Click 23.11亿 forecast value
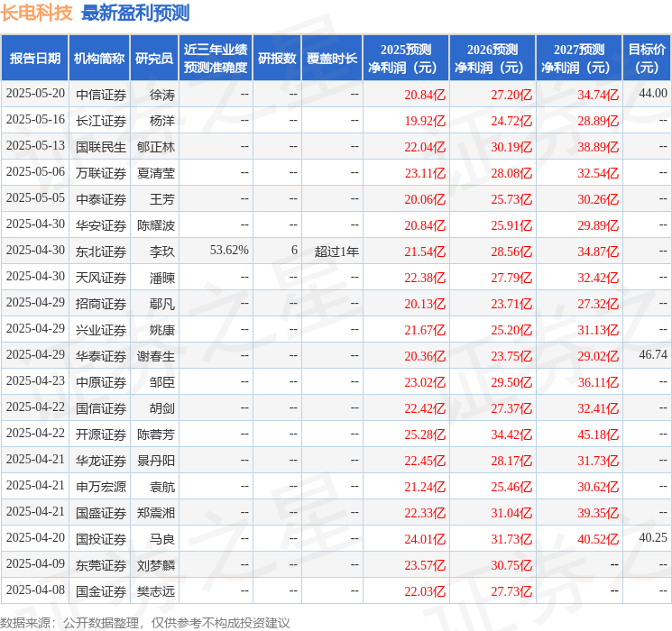672x631 pixels. [x=425, y=173]
